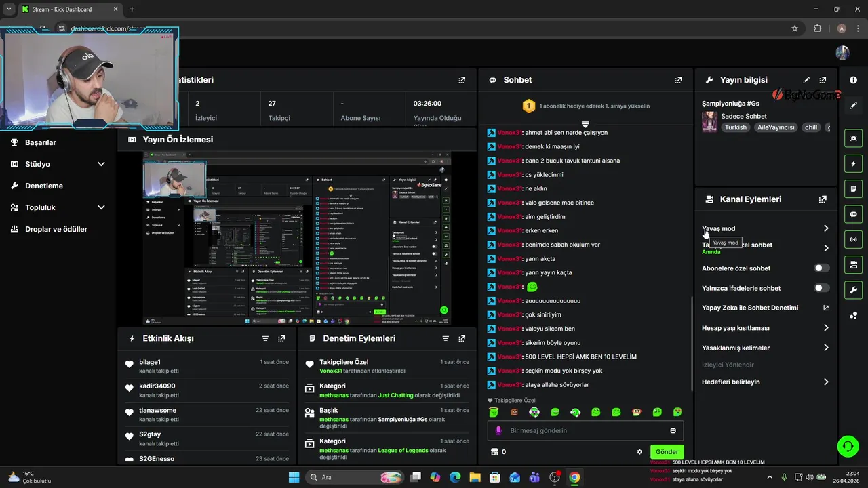Screen dimensions: 868x488
Task: Pop out the Etkinlik Akışı panel
Action: (281, 338)
